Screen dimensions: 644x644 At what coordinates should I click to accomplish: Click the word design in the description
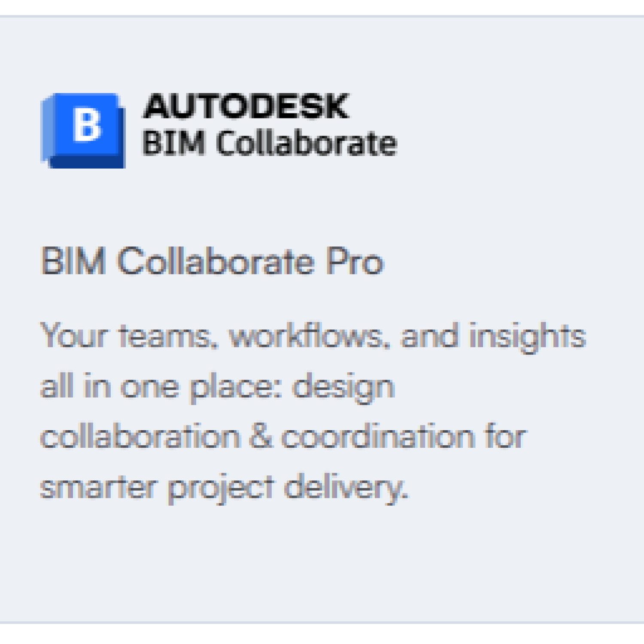(343, 386)
